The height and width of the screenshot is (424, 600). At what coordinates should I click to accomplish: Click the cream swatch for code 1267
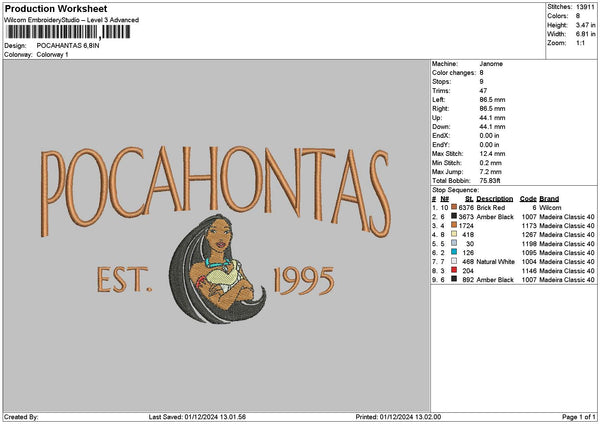[x=454, y=234]
